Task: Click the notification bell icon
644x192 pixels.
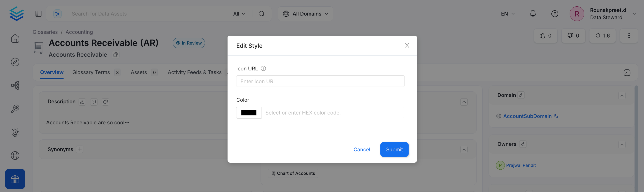Action: pyautogui.click(x=533, y=14)
